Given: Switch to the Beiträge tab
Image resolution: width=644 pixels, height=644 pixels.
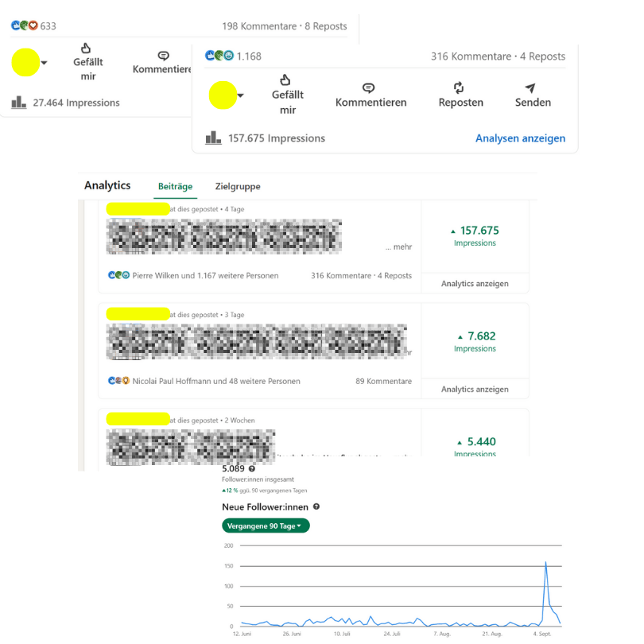Looking at the screenshot, I should 176,187.
